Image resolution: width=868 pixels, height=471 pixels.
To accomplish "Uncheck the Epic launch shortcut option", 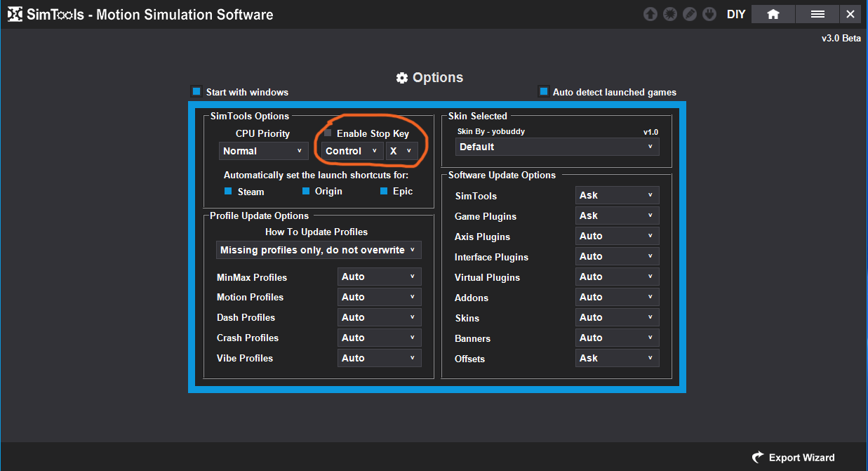I will pyautogui.click(x=384, y=191).
